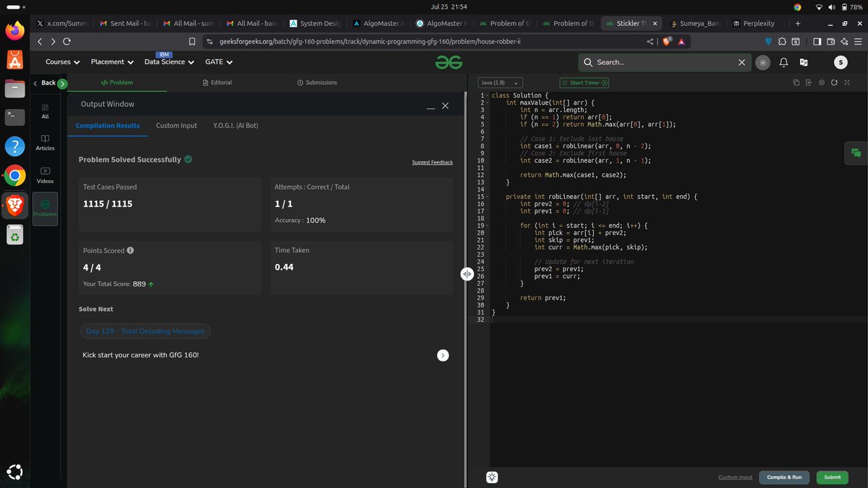Image resolution: width=868 pixels, height=488 pixels.
Task: Click Suggest Feedback link
Action: [433, 162]
